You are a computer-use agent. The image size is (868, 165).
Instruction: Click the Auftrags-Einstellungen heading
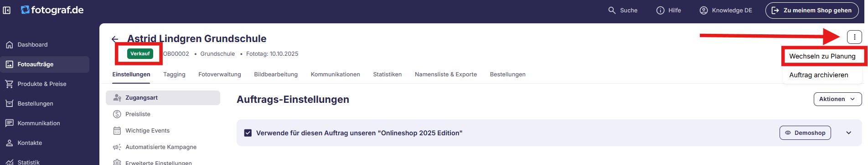click(x=293, y=100)
